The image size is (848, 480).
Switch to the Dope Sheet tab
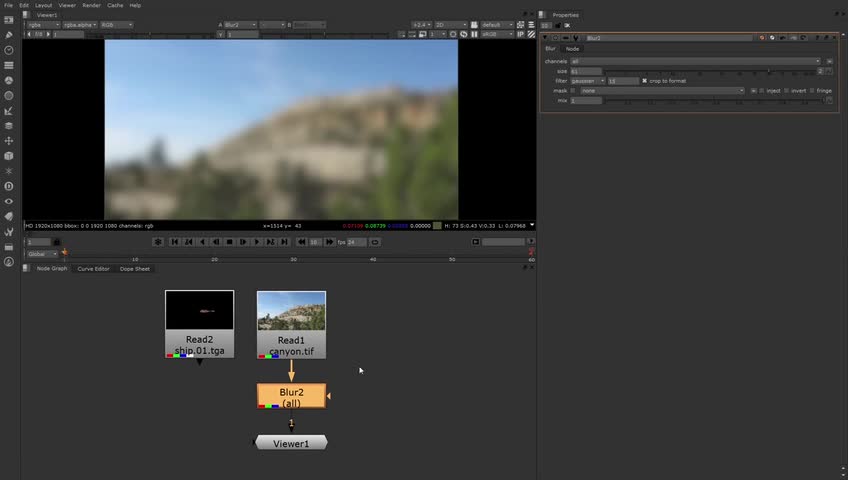135,269
